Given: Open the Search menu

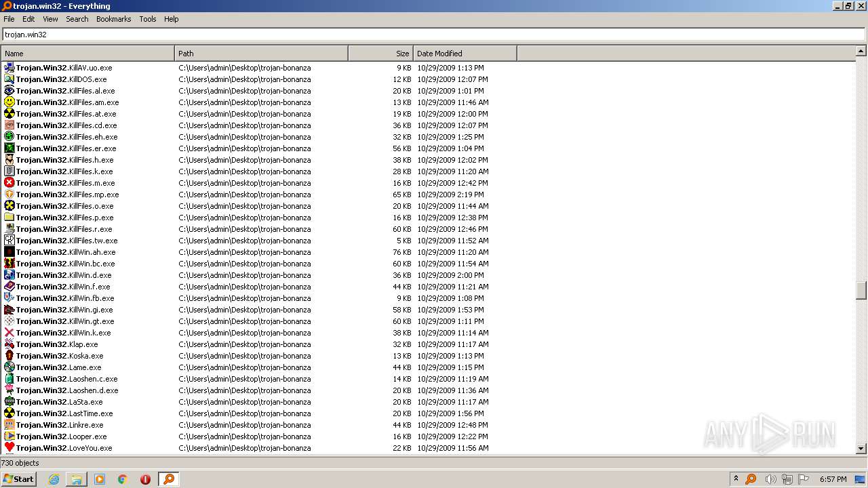Looking at the screenshot, I should (x=77, y=19).
